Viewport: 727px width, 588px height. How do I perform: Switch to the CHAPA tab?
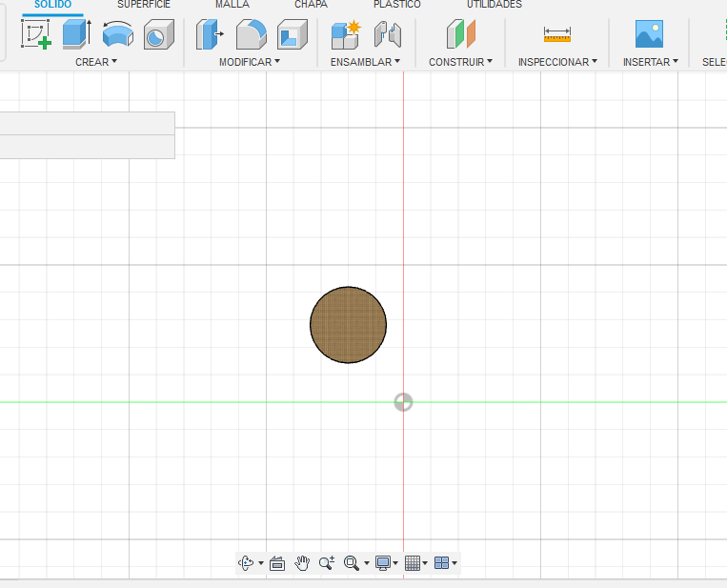click(x=312, y=5)
